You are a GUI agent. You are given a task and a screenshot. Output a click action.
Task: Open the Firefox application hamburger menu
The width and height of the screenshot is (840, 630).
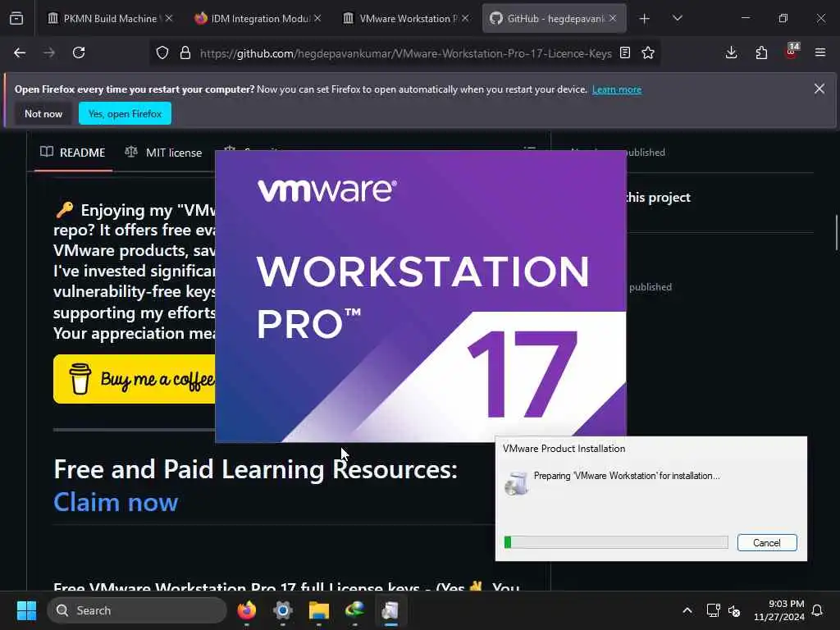click(820, 52)
